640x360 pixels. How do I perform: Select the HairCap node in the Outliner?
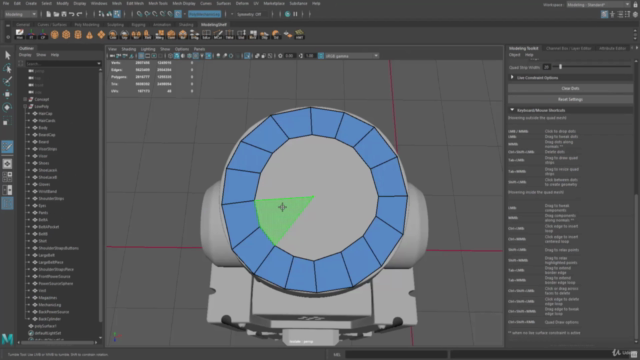(x=45, y=113)
